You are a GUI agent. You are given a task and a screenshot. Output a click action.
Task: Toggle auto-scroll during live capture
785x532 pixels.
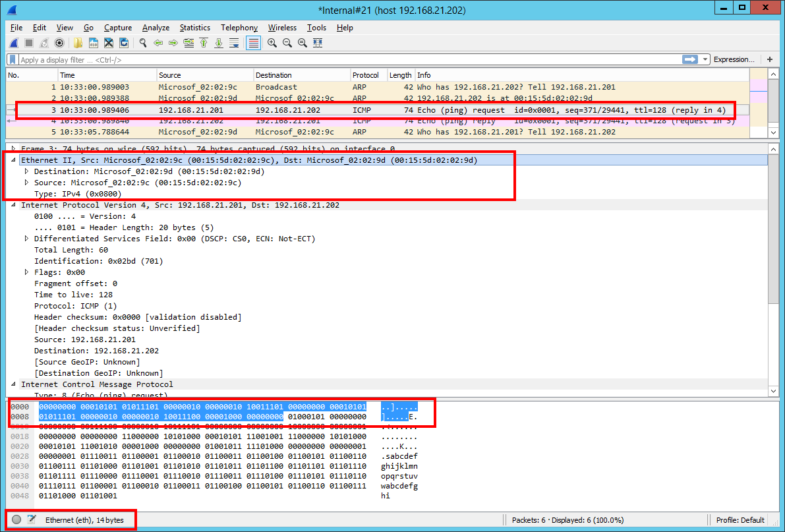(234, 43)
